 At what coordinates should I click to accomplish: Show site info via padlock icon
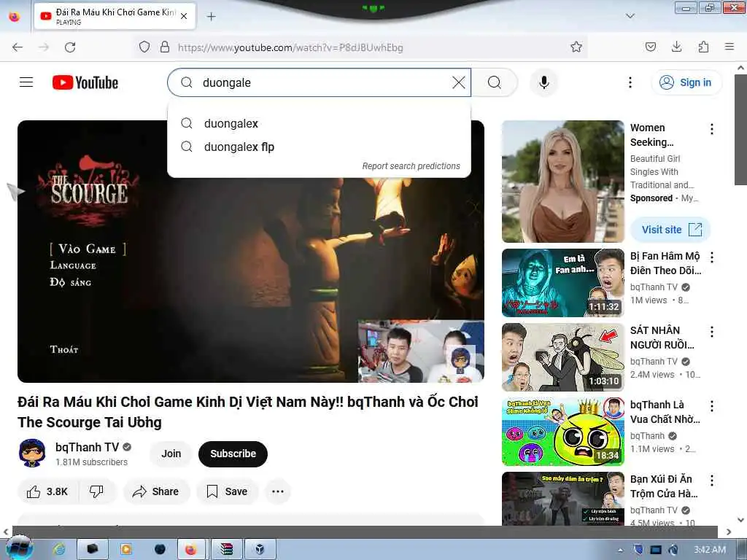[x=165, y=47]
